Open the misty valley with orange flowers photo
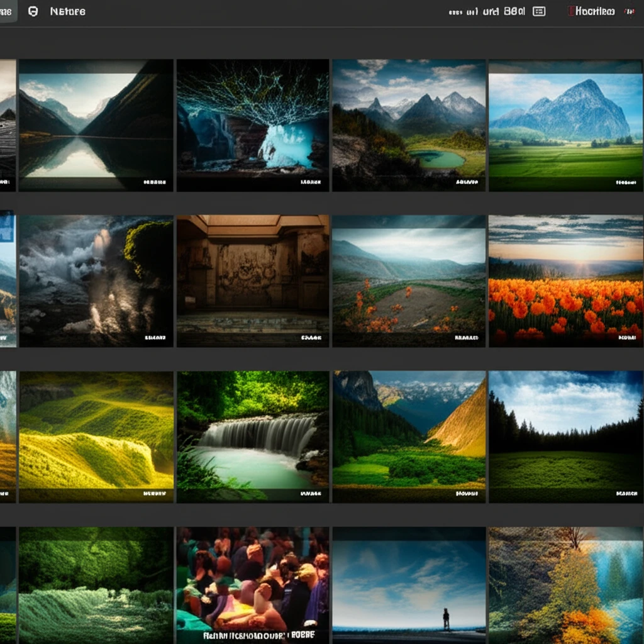The height and width of the screenshot is (644, 644). [x=409, y=281]
